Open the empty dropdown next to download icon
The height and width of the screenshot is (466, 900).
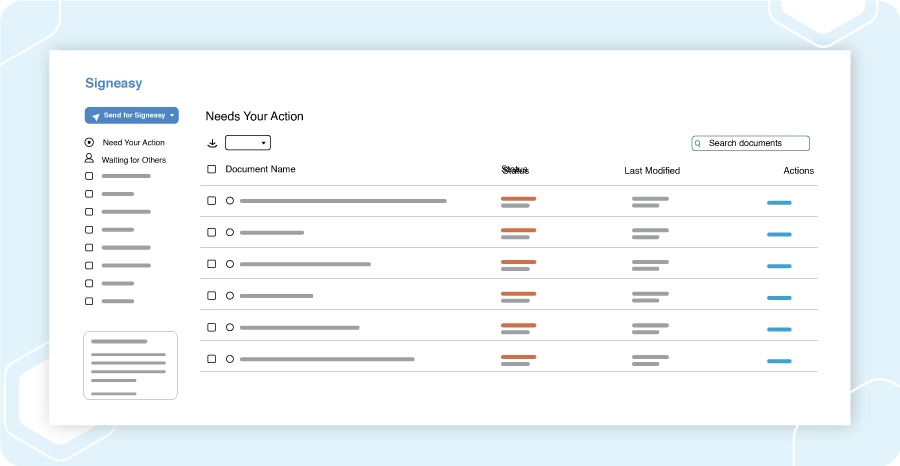coord(247,143)
